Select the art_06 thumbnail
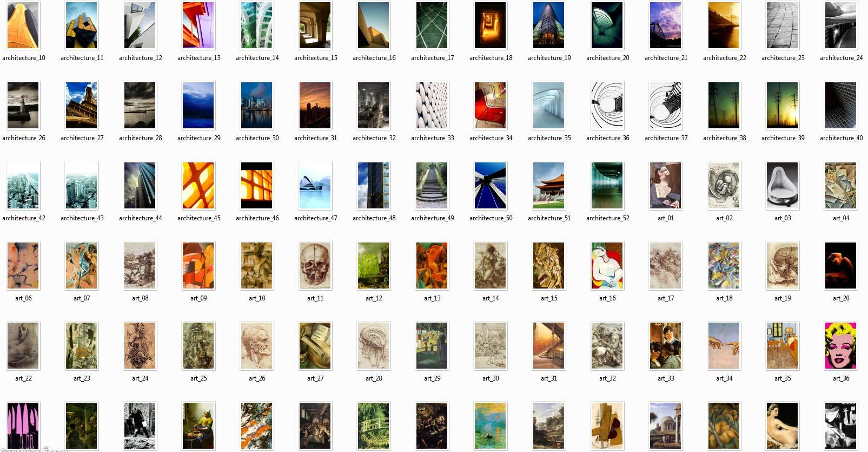This screenshot has width=868, height=452. pyautogui.click(x=23, y=266)
